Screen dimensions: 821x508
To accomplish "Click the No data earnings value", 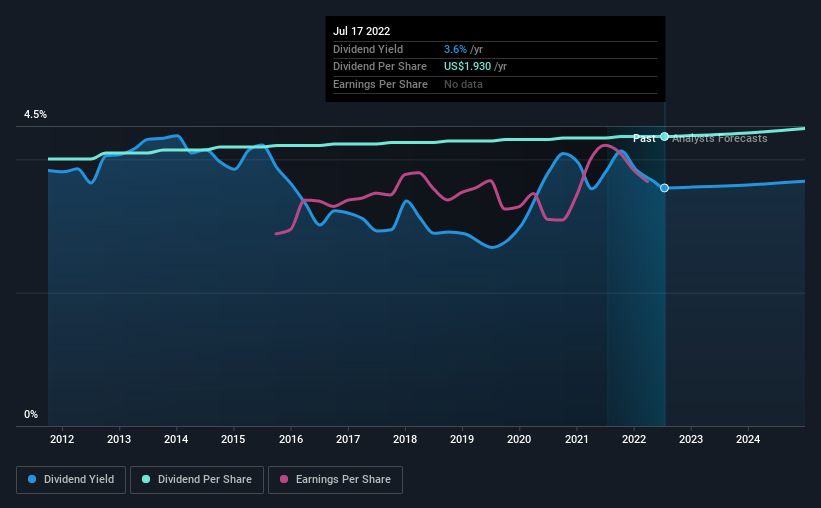I will [x=463, y=84].
